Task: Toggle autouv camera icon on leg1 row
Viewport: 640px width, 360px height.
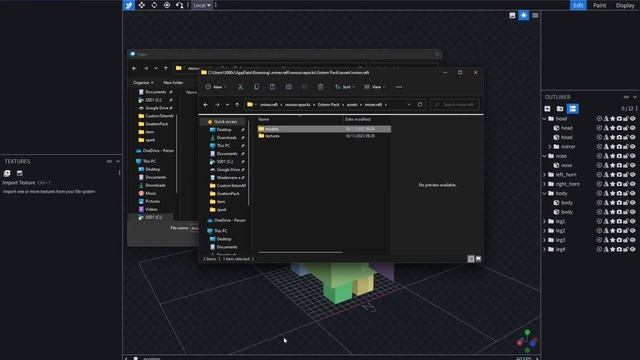Action: coord(619,221)
